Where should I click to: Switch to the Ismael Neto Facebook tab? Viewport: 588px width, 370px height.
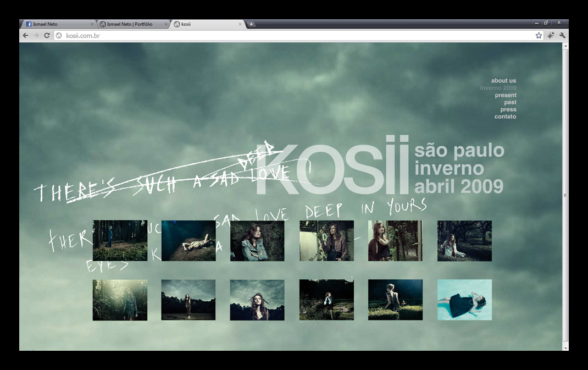tap(59, 24)
